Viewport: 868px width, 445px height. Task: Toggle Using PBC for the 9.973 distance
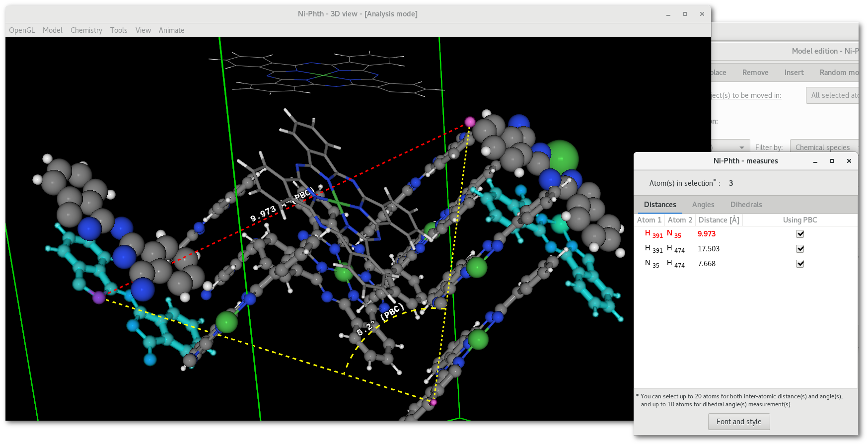[x=800, y=234]
